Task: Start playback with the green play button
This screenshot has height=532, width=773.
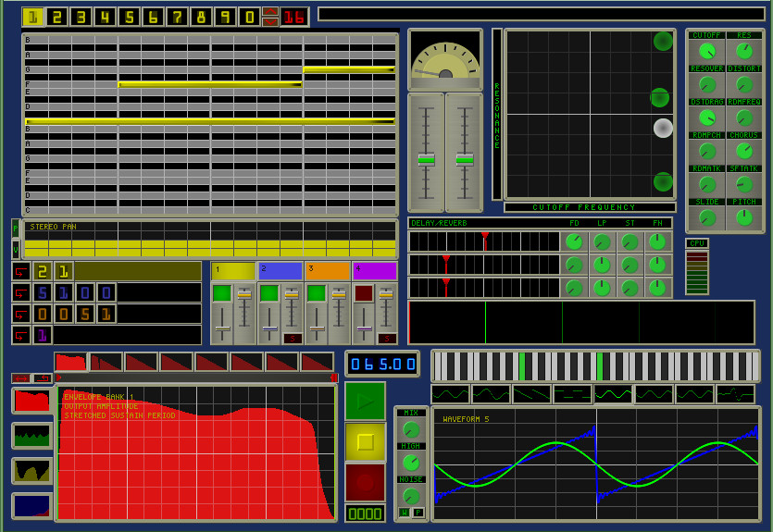Action: [x=365, y=402]
